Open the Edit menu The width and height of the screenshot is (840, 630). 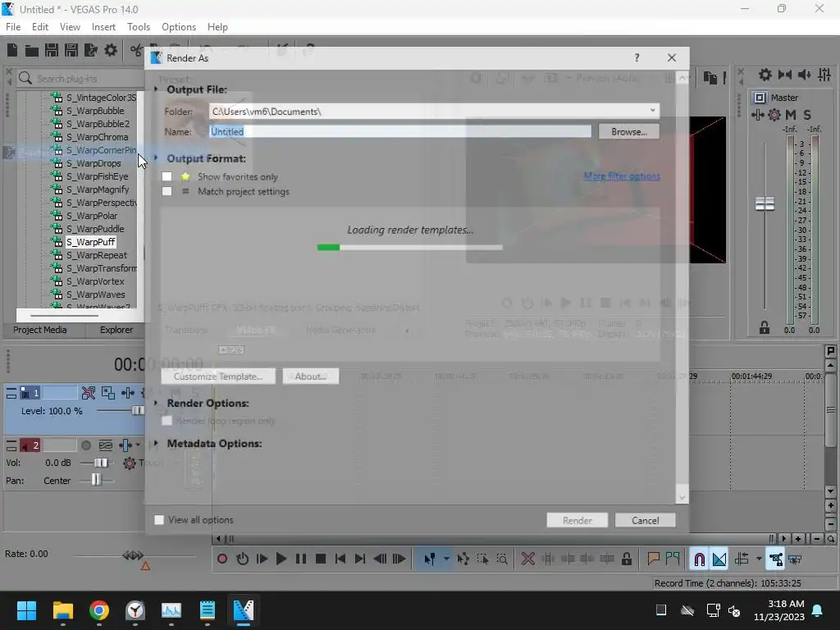click(x=39, y=27)
